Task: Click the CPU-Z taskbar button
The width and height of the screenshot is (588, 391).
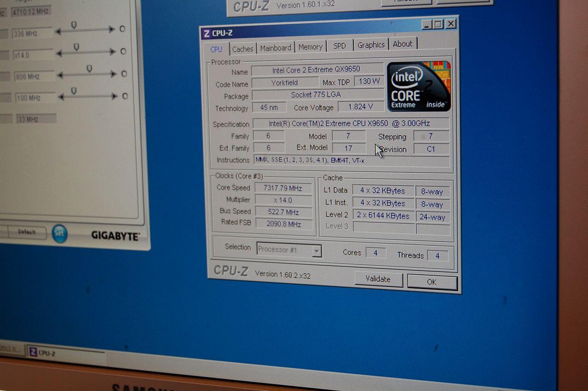Action: coord(66,353)
